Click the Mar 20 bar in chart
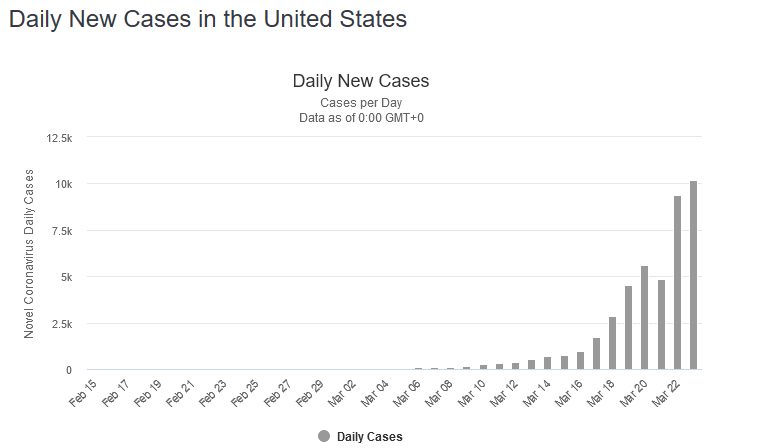Image resolution: width=767 pixels, height=448 pixels. coord(645,318)
